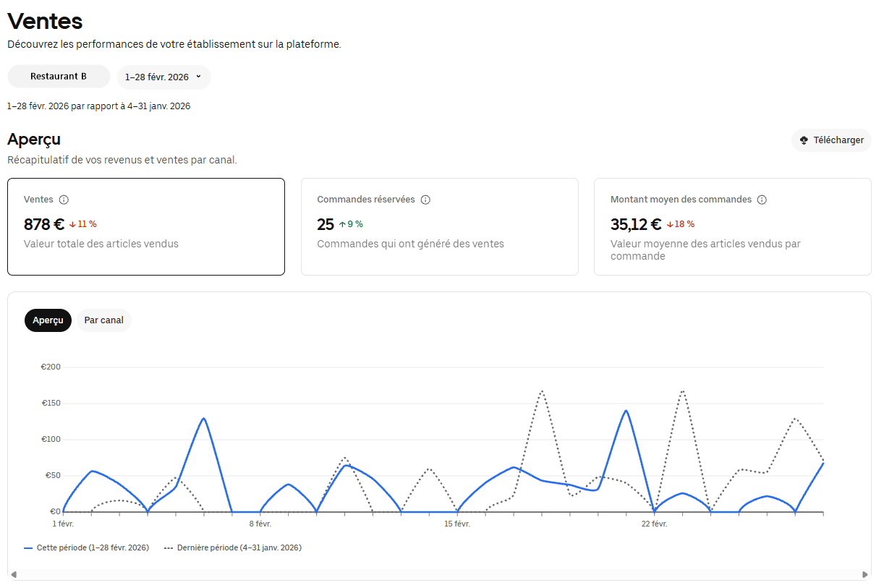Click the Dernière période legend entry
The height and width of the screenshot is (588, 884).
coord(233,548)
